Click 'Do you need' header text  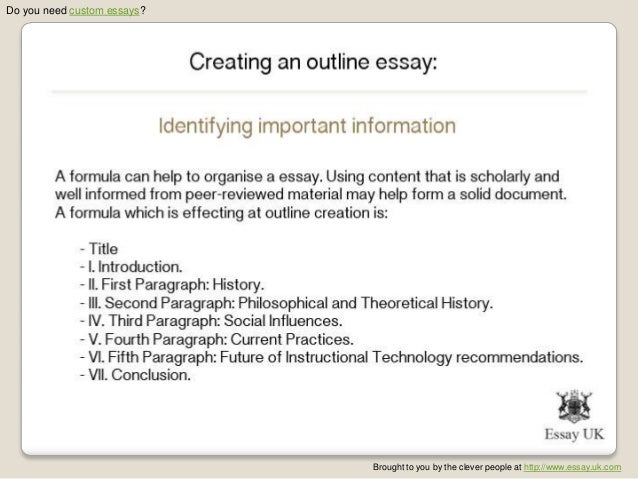(x=36, y=10)
